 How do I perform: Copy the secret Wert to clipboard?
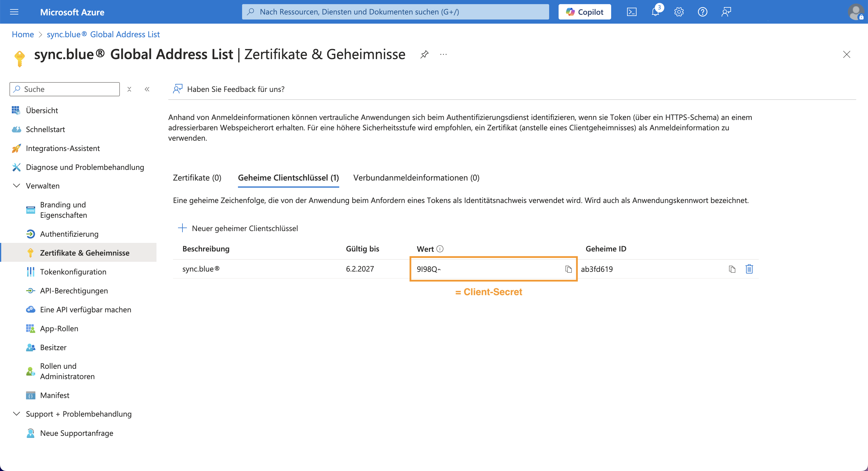(568, 269)
